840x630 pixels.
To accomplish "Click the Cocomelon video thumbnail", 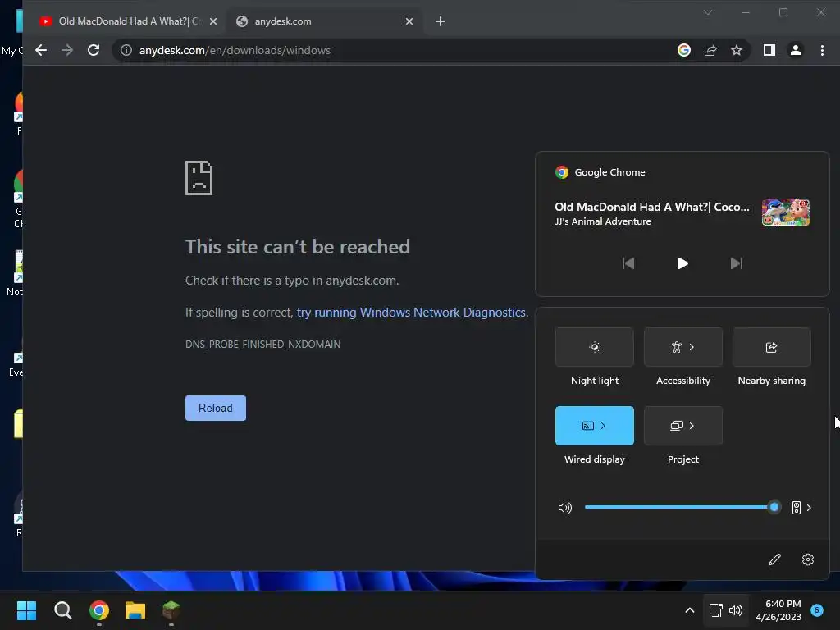I will pos(785,212).
